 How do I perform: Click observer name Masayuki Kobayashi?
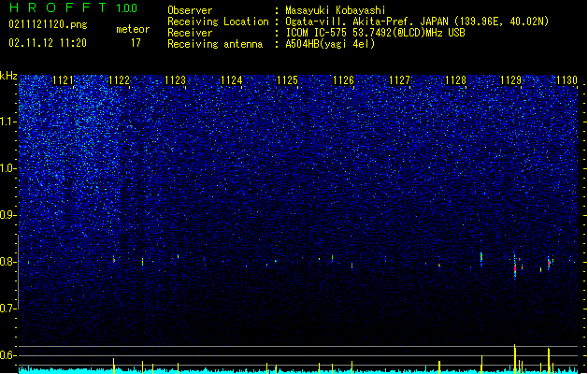point(336,10)
